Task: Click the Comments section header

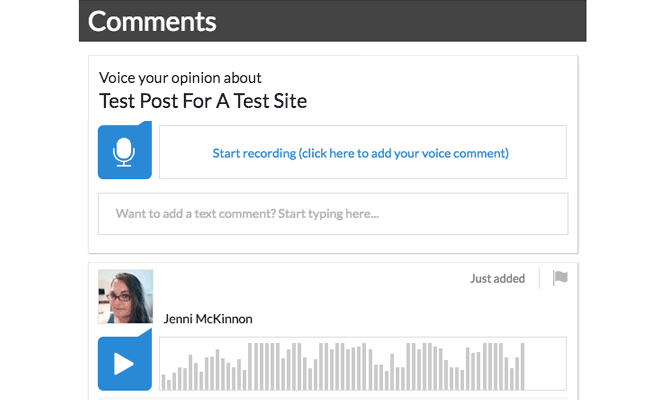Action: 152,21
